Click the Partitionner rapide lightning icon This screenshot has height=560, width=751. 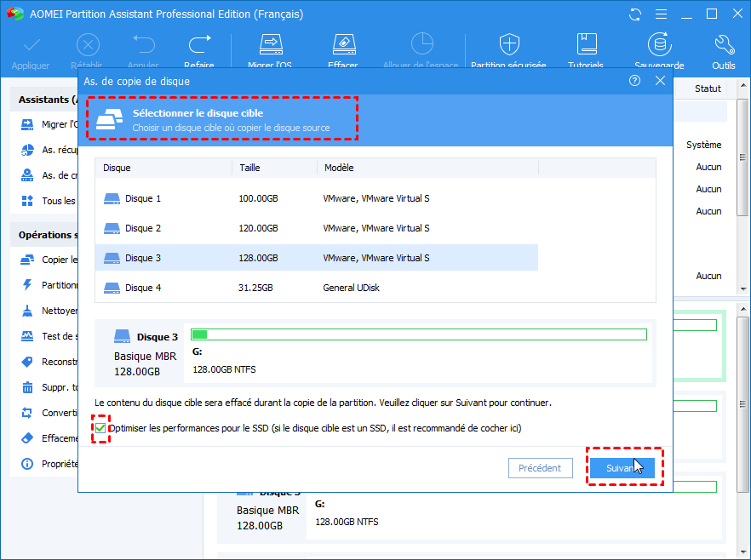[x=27, y=285]
